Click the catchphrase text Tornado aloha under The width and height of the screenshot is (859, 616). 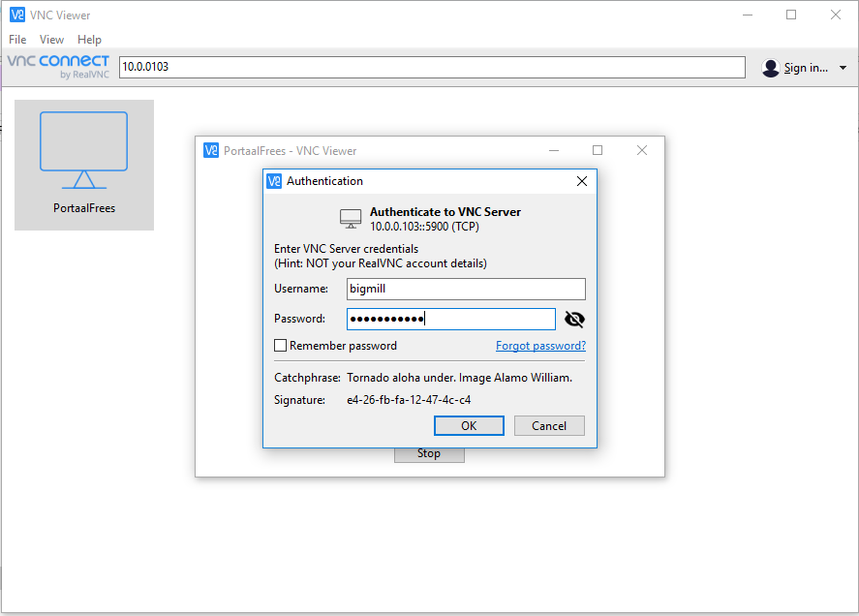[401, 378]
